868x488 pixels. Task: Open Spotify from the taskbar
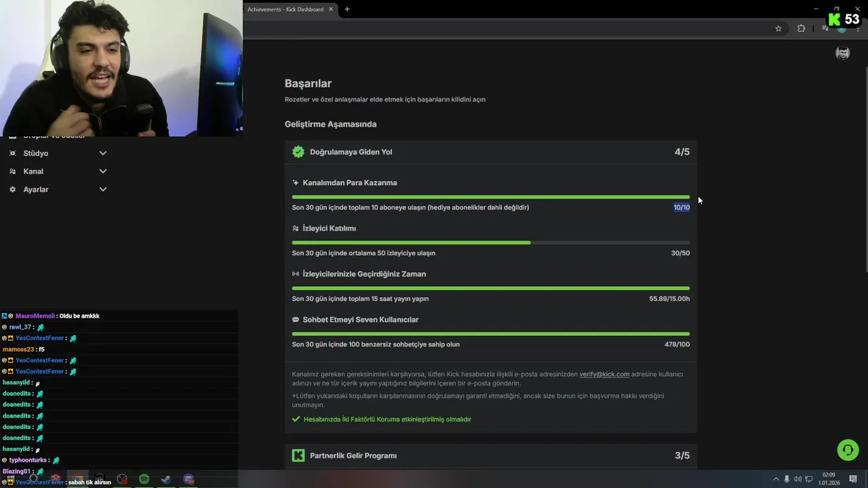coord(144,479)
